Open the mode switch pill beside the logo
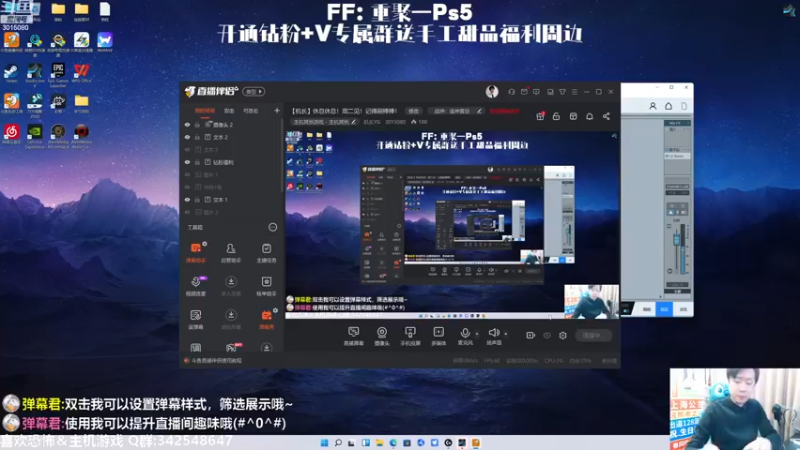 [x=254, y=92]
